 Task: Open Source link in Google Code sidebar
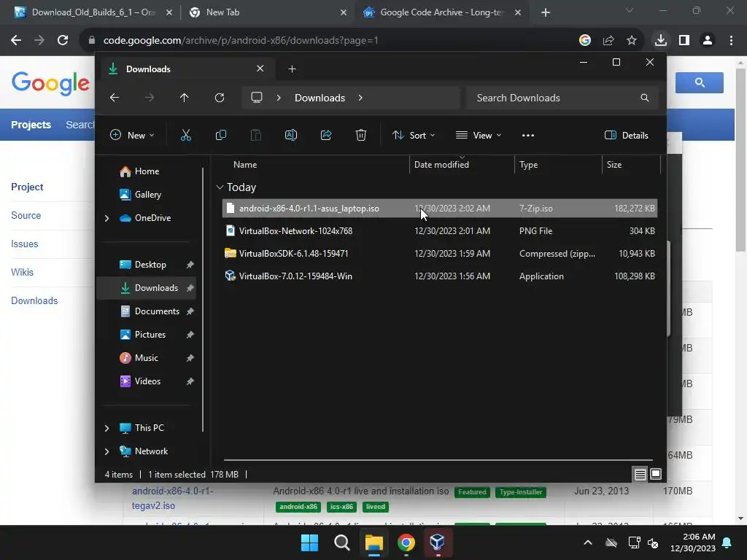(x=26, y=215)
